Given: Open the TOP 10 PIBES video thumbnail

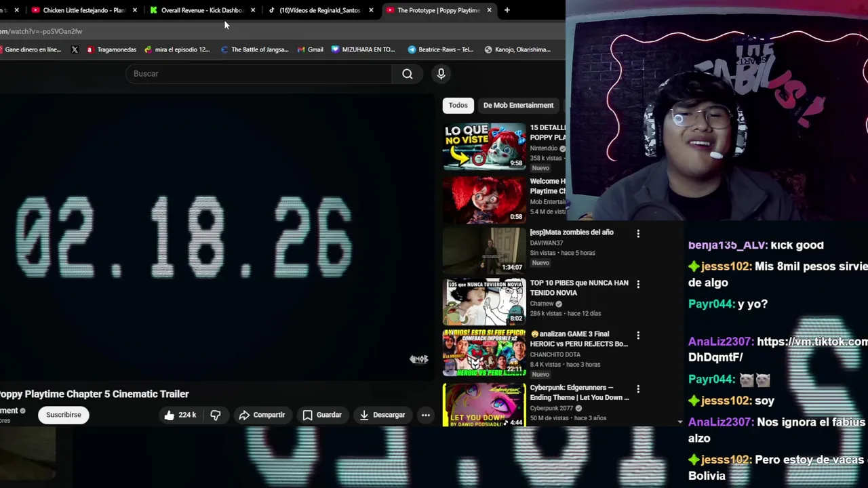Looking at the screenshot, I should tap(484, 301).
